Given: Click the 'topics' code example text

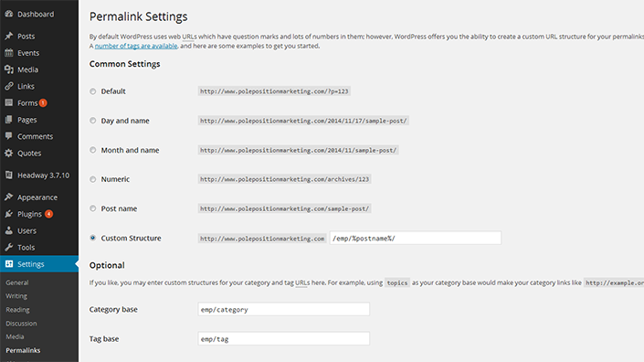Looking at the screenshot, I should pos(397,282).
